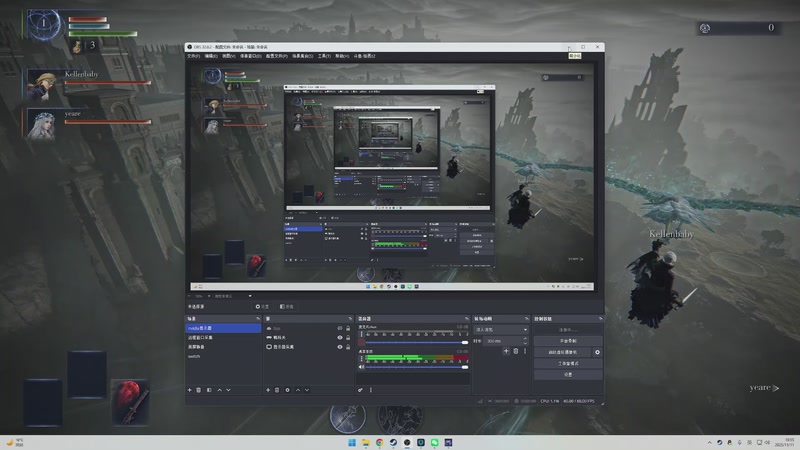800x450 pixels.
Task: Pop out the Audio Mixer dock icon
Action: click(x=466, y=318)
